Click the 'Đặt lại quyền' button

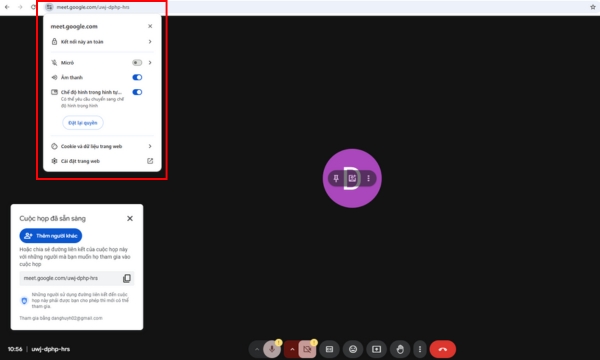point(83,123)
